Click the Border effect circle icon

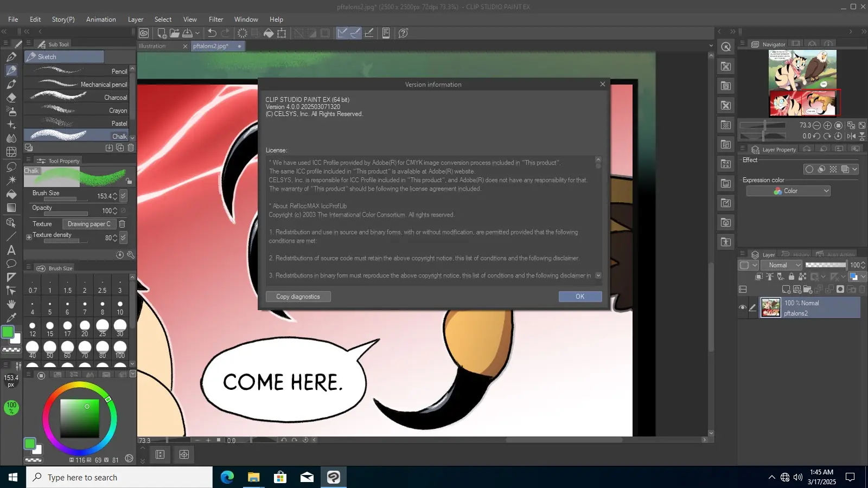809,169
